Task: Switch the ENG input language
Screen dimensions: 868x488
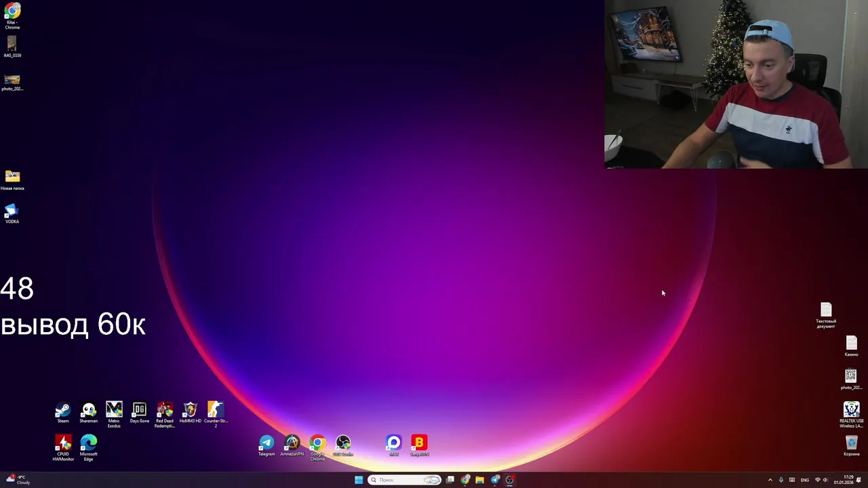Action: tap(805, 480)
